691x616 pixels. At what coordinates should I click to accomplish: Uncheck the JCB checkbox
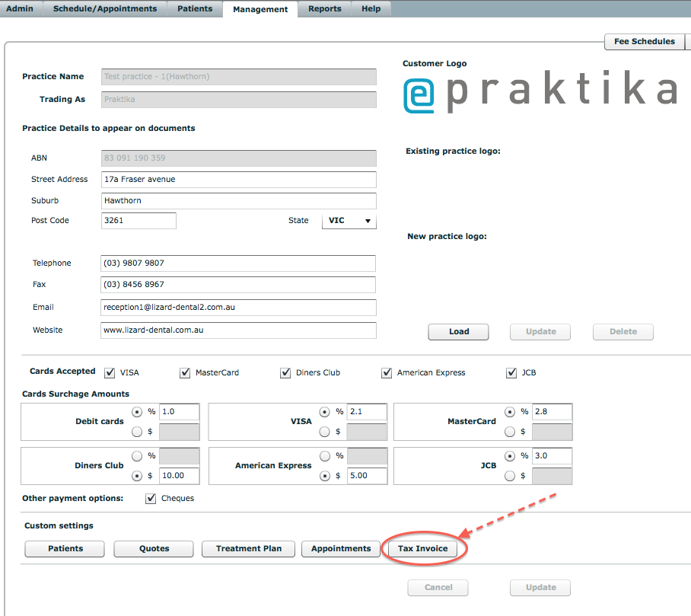pyautogui.click(x=511, y=373)
